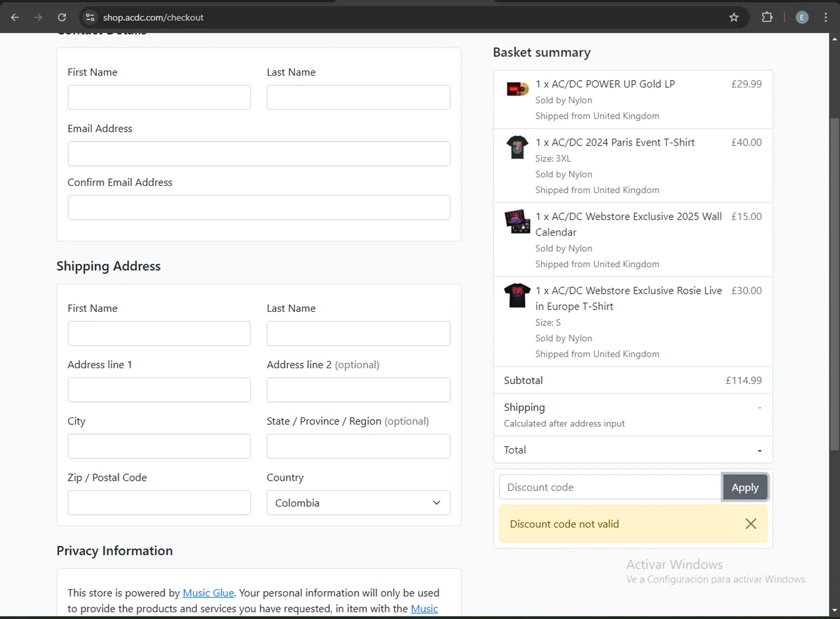Click 'Size: S' text
The width and height of the screenshot is (840, 619).
click(x=548, y=323)
